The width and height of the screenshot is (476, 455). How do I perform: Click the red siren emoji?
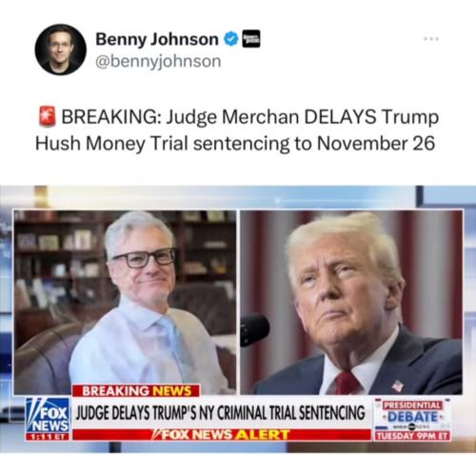point(47,117)
